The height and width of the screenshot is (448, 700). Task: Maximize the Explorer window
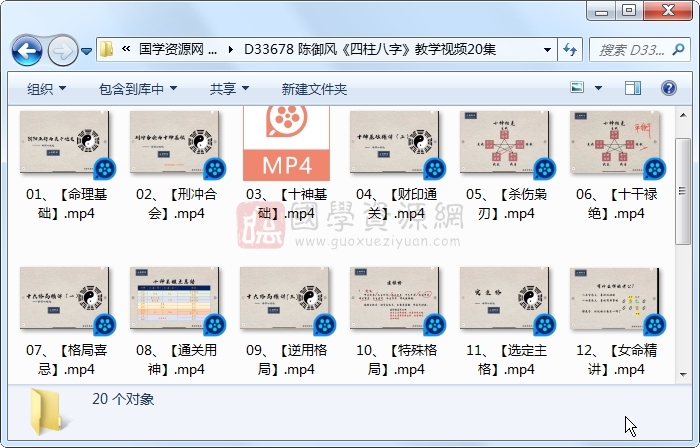[629, 11]
